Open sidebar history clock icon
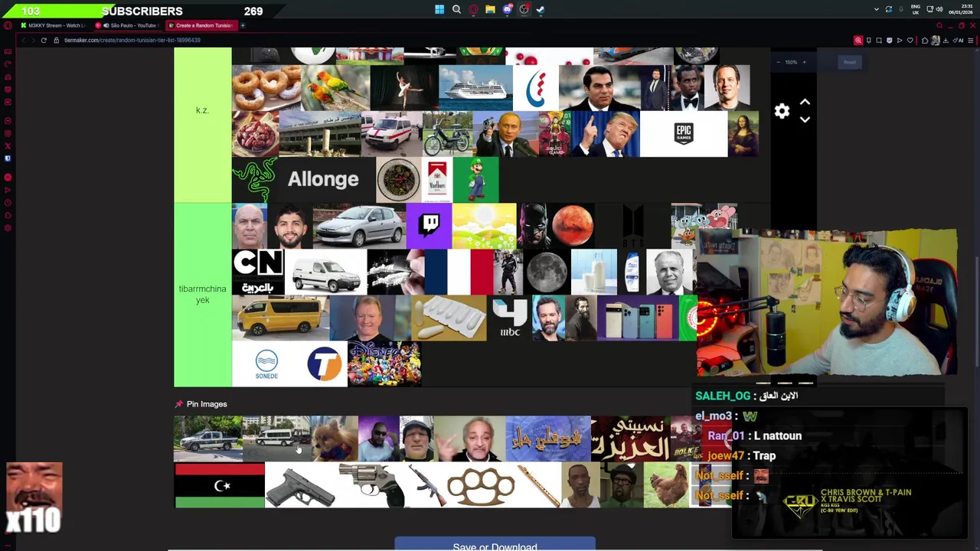 [8, 203]
